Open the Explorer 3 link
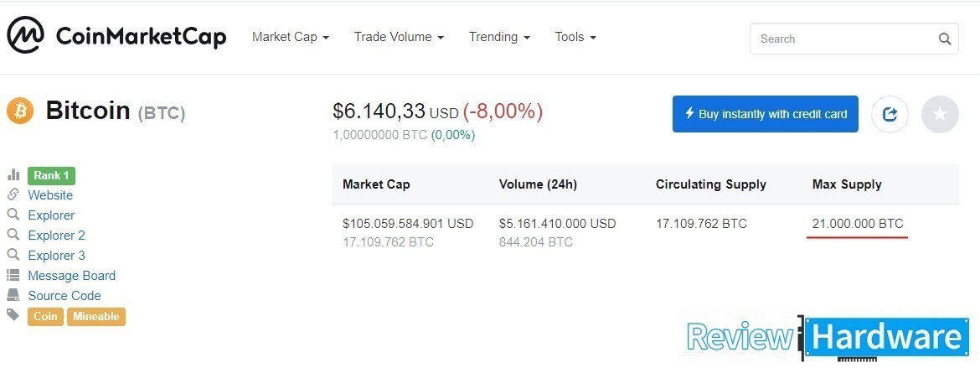This screenshot has height=373, width=980. (56, 256)
